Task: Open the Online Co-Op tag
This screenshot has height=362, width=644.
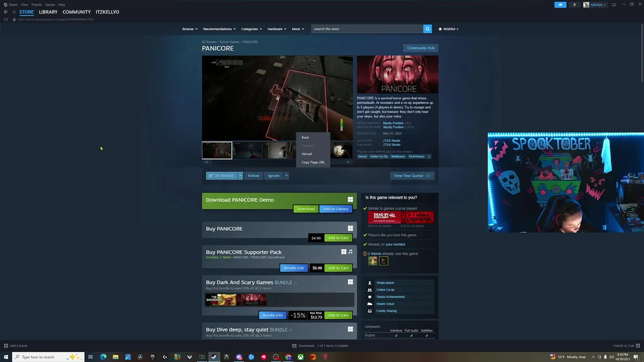Action: point(379,156)
